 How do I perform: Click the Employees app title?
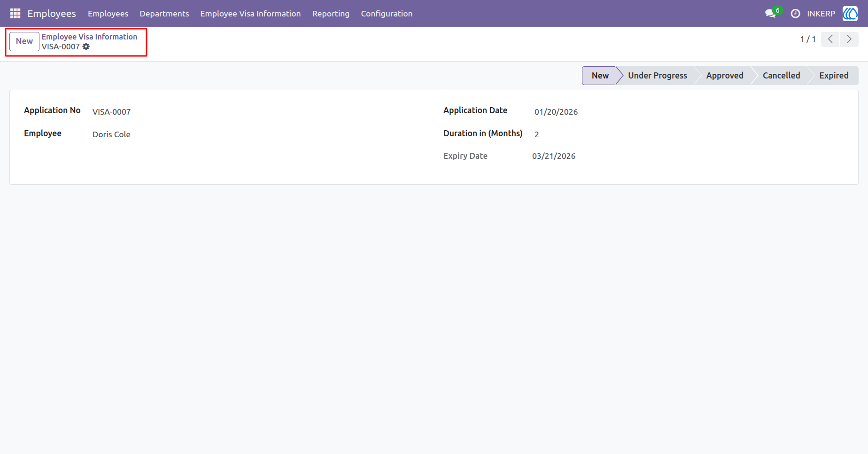pos(52,14)
